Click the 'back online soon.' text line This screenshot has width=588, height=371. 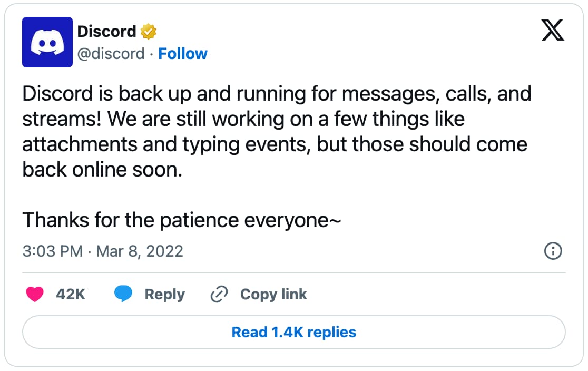point(102,170)
